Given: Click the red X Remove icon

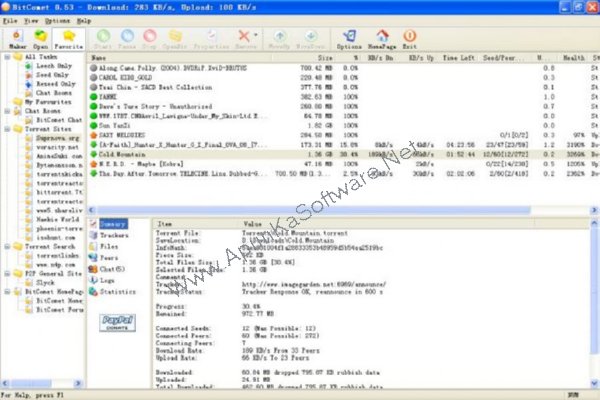Looking at the screenshot, I should point(244,36).
